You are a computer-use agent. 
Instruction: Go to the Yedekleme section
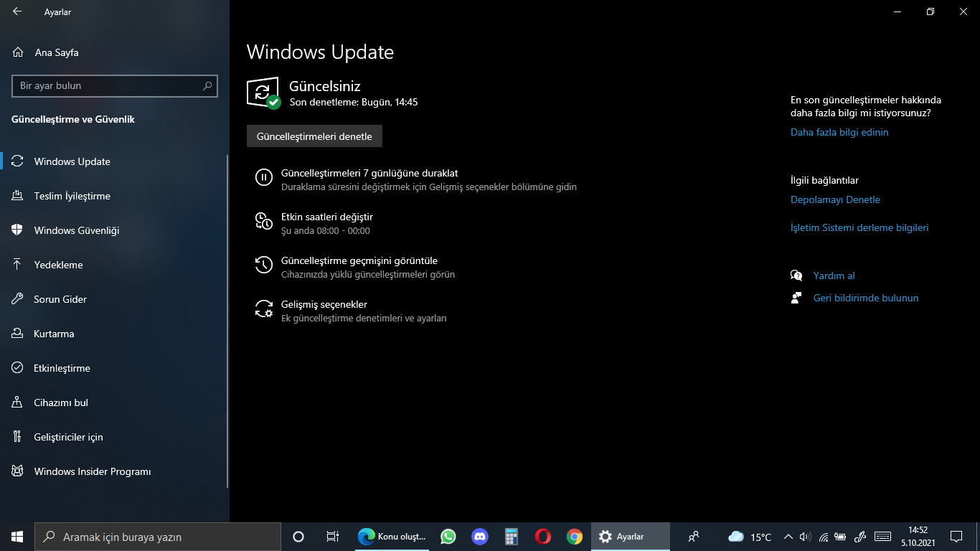(115, 265)
